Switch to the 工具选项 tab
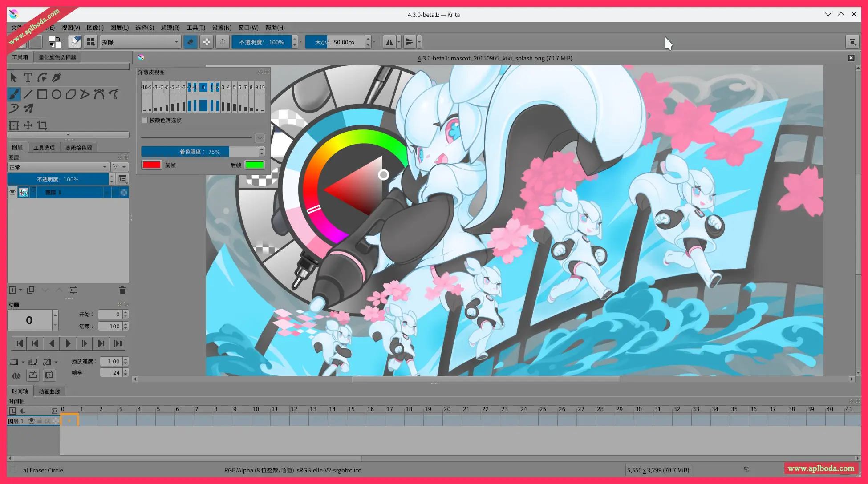This screenshot has height=484, width=868. pyautogui.click(x=44, y=148)
